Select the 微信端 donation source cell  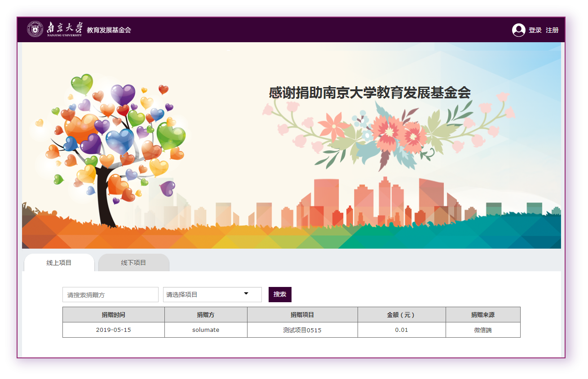point(482,330)
